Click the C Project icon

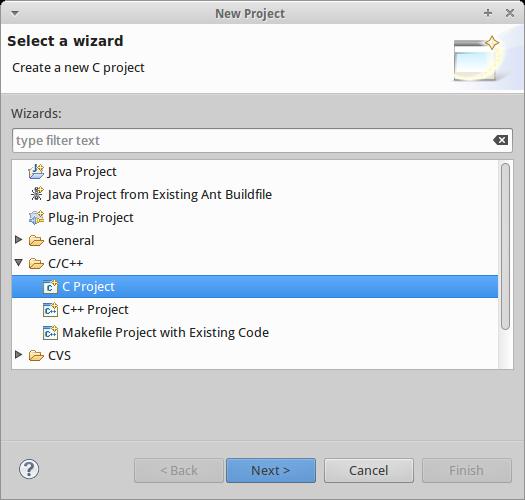click(x=50, y=287)
